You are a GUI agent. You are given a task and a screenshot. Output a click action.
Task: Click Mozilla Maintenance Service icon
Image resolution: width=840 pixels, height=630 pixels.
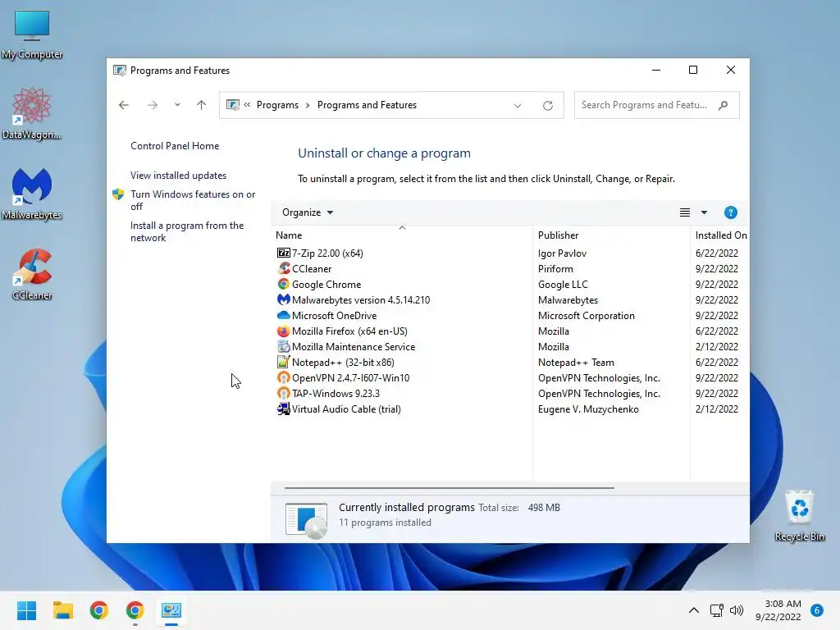click(283, 346)
